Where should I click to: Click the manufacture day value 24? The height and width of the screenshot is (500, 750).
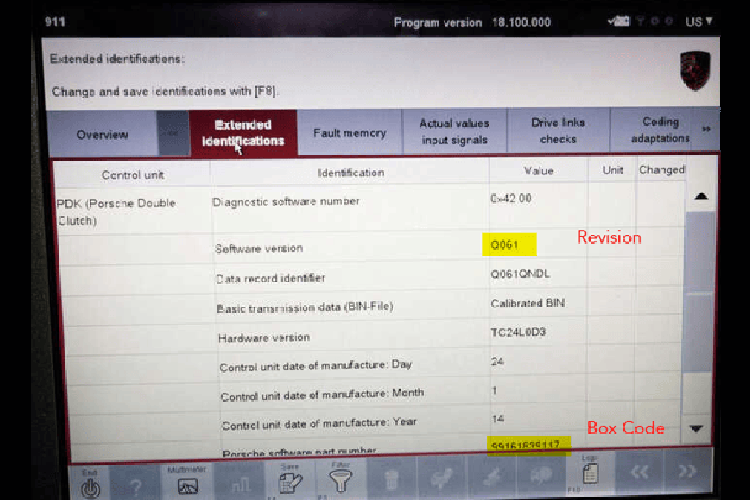pyautogui.click(x=497, y=361)
